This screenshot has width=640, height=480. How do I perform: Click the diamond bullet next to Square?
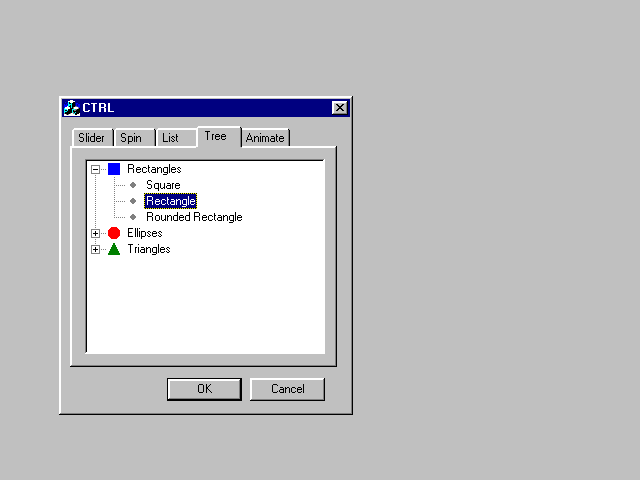coord(133,185)
